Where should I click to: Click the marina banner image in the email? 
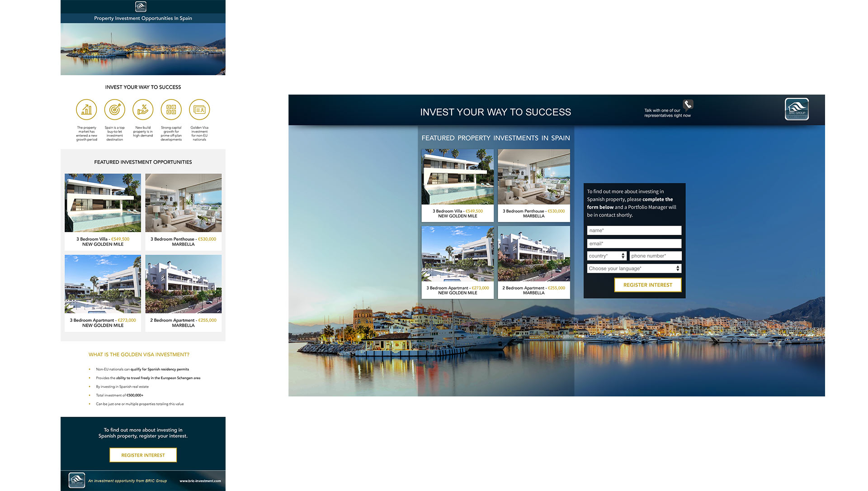coord(143,49)
